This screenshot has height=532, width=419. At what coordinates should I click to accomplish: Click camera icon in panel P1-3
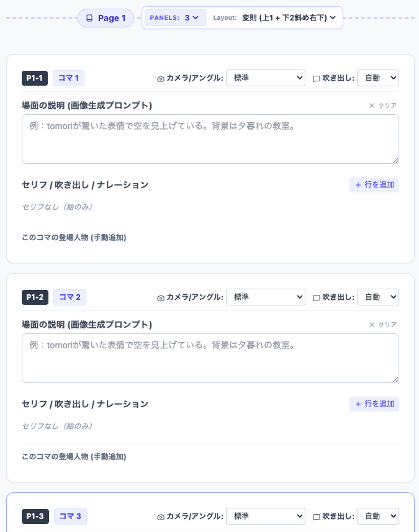click(x=161, y=516)
